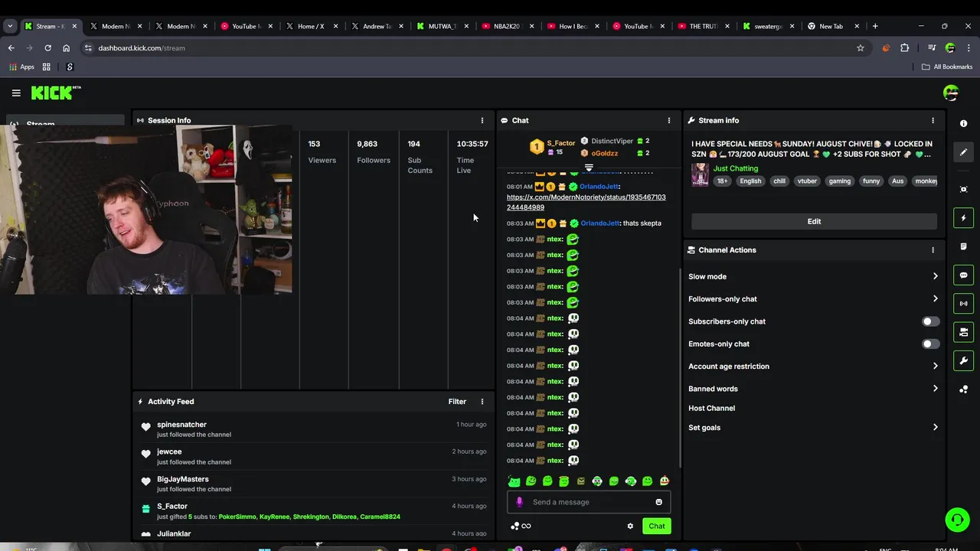Insert the green cat emote from quick emotes
Viewport: 980px width, 551px height.
514,481
